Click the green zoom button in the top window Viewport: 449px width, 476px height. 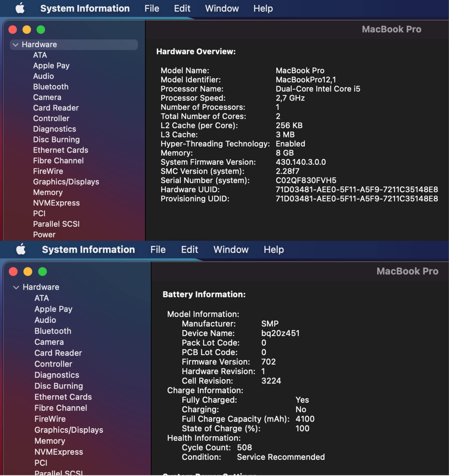(x=41, y=30)
